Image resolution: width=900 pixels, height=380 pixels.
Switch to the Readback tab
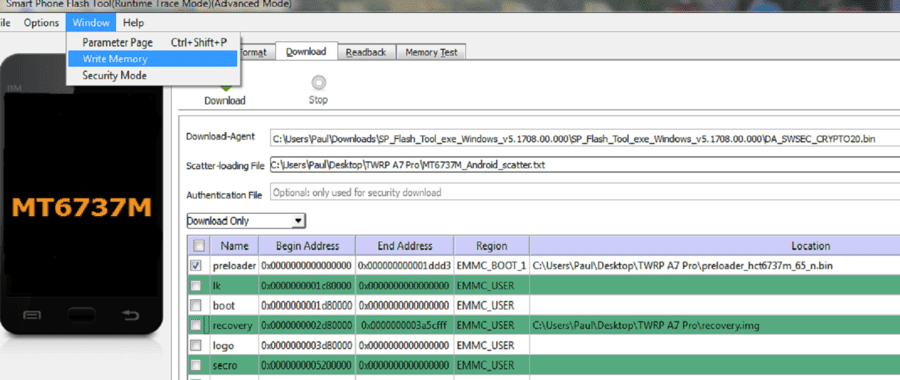click(366, 52)
